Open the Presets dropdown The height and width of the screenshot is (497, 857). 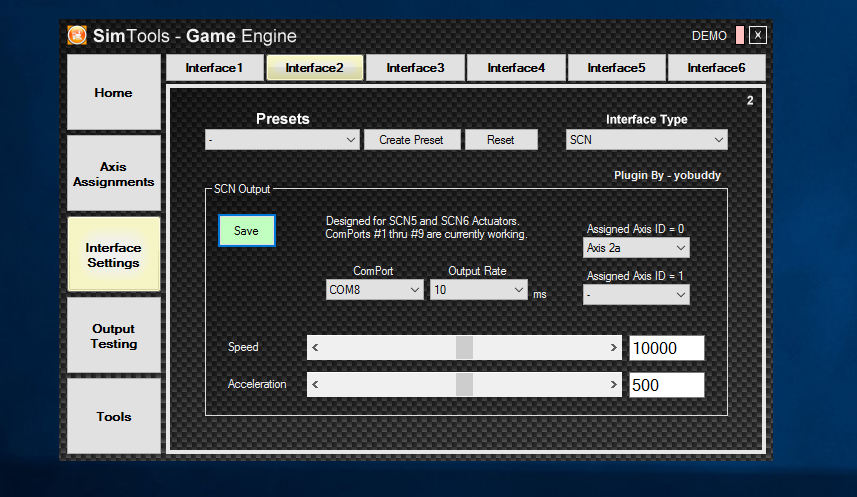(x=282, y=140)
